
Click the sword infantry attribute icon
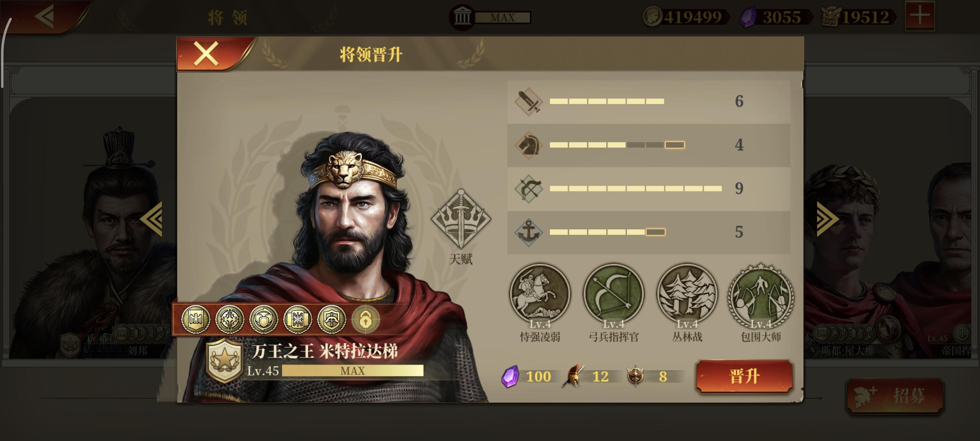528,101
